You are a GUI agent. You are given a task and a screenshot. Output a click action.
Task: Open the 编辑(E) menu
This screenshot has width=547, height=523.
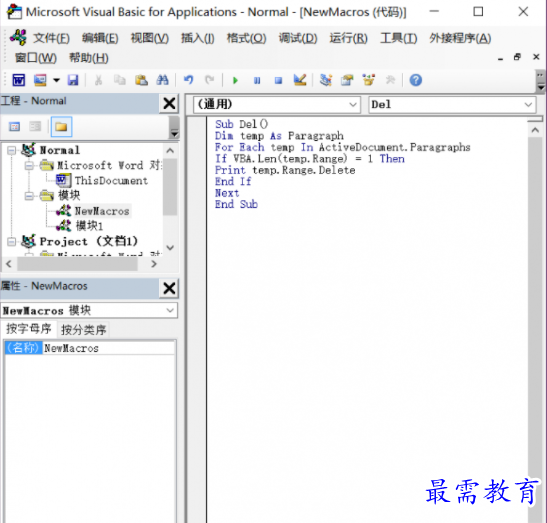pyautogui.click(x=100, y=38)
